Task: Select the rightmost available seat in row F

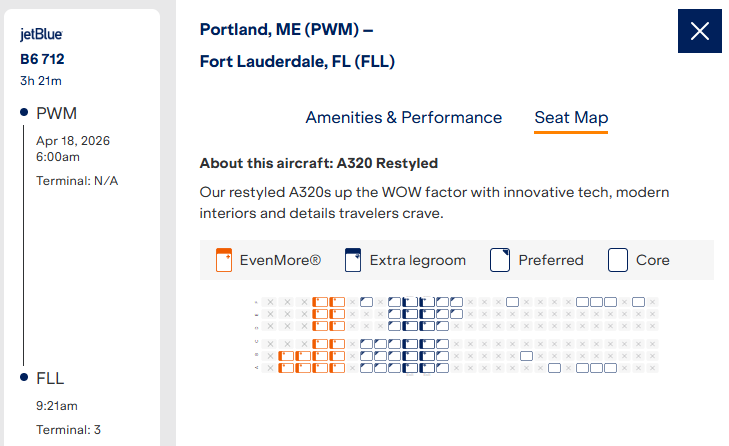Action: tap(638, 301)
